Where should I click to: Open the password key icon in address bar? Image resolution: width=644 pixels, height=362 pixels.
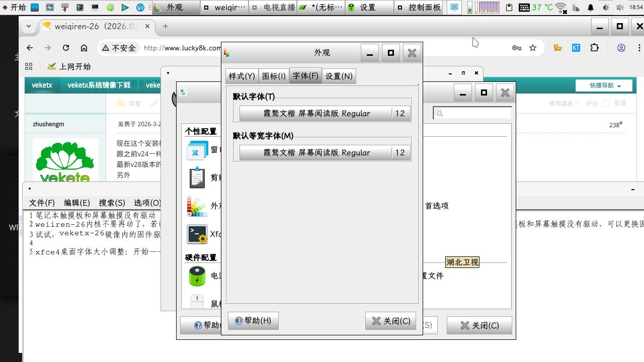pyautogui.click(x=517, y=47)
